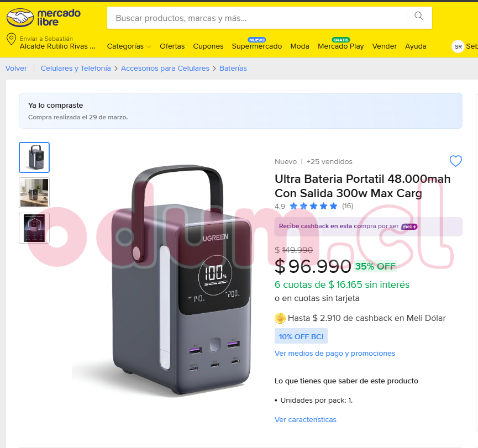
Task: Focus the Buscar productos search field
Action: [256, 18]
